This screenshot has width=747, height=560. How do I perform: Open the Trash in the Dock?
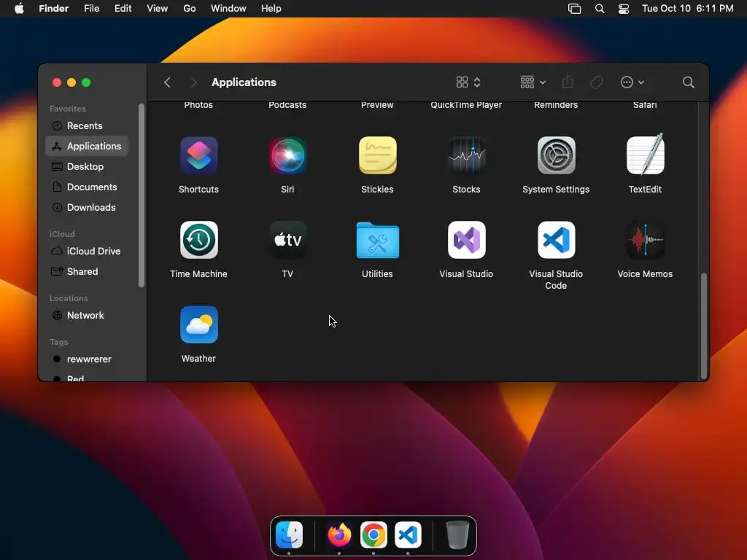pyautogui.click(x=457, y=534)
